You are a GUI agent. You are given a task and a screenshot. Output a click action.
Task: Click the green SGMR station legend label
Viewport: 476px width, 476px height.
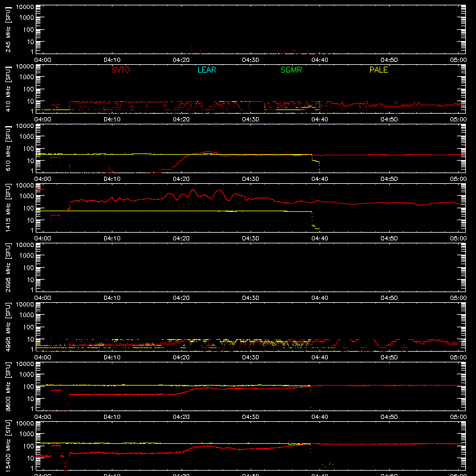[291, 70]
